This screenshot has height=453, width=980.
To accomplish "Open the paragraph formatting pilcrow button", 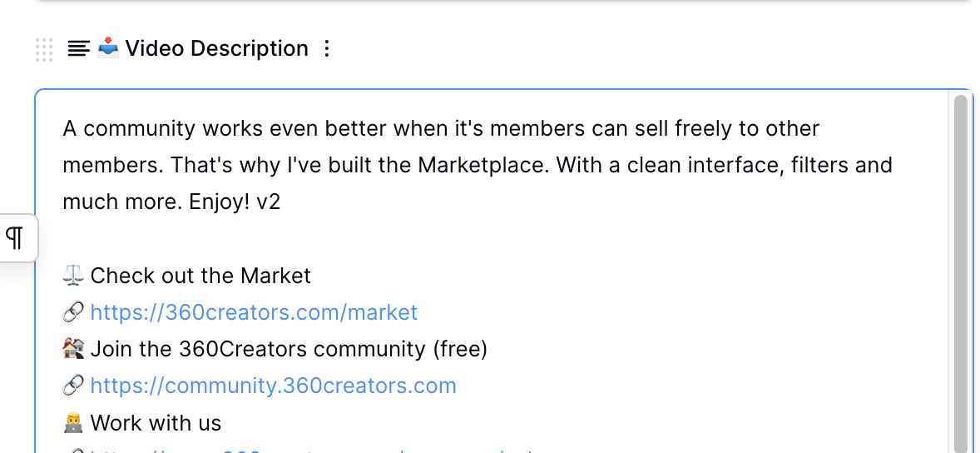I will (x=15, y=238).
